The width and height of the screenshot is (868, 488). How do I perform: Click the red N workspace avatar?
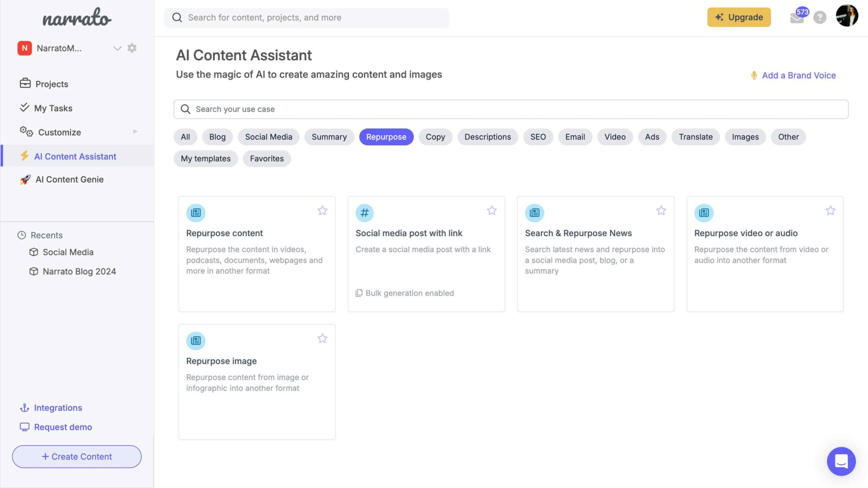point(25,48)
